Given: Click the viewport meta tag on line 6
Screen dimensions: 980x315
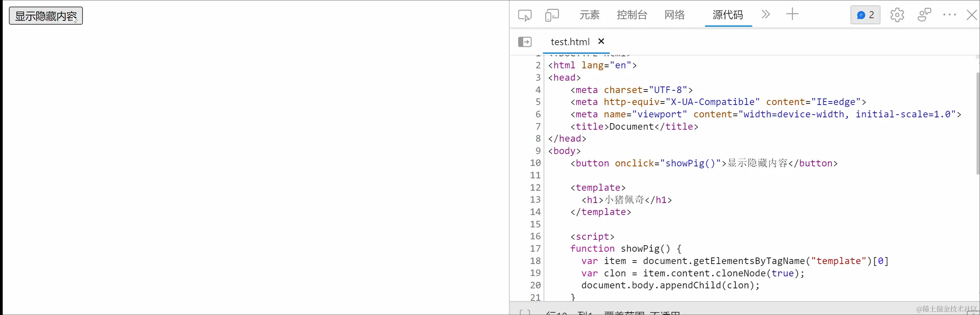Looking at the screenshot, I should [x=766, y=114].
